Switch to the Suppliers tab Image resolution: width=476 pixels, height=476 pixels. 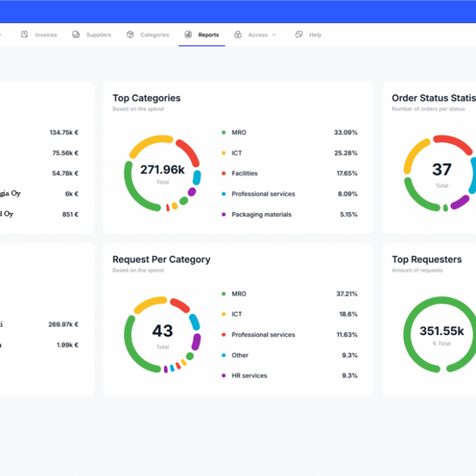pos(98,35)
